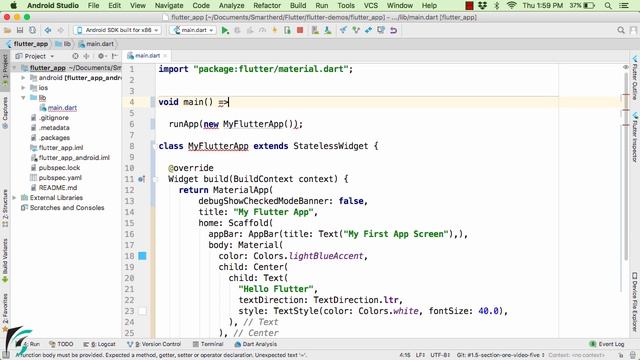Open the SDK manager download icon
640x360 pixels.
pyautogui.click(x=328, y=30)
